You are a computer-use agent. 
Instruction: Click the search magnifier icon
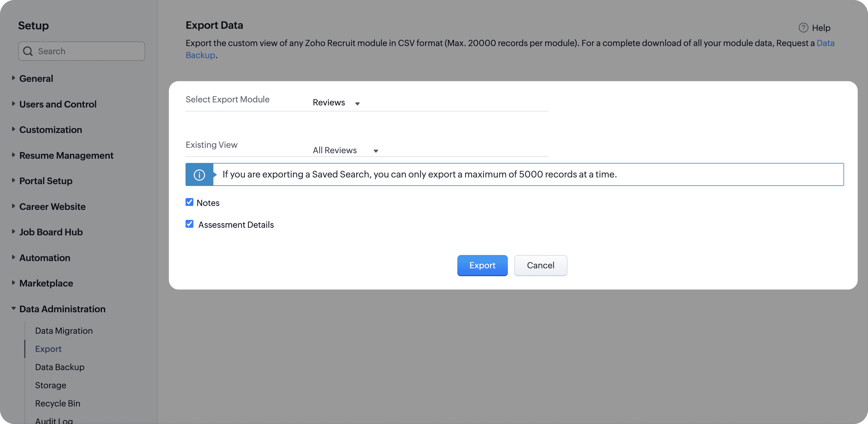click(28, 51)
